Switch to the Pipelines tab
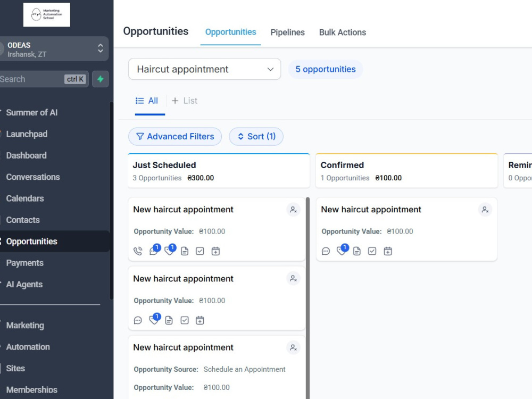The width and height of the screenshot is (532, 399). [x=287, y=32]
